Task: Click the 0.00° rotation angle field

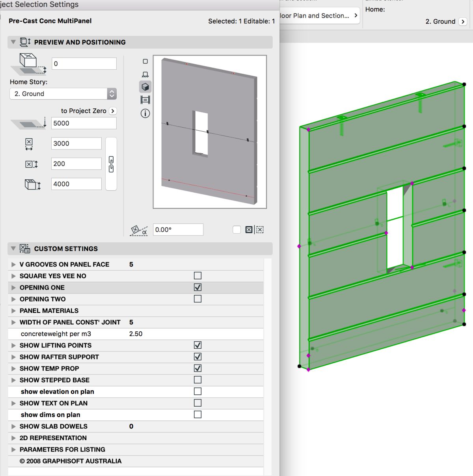Action: click(x=178, y=230)
